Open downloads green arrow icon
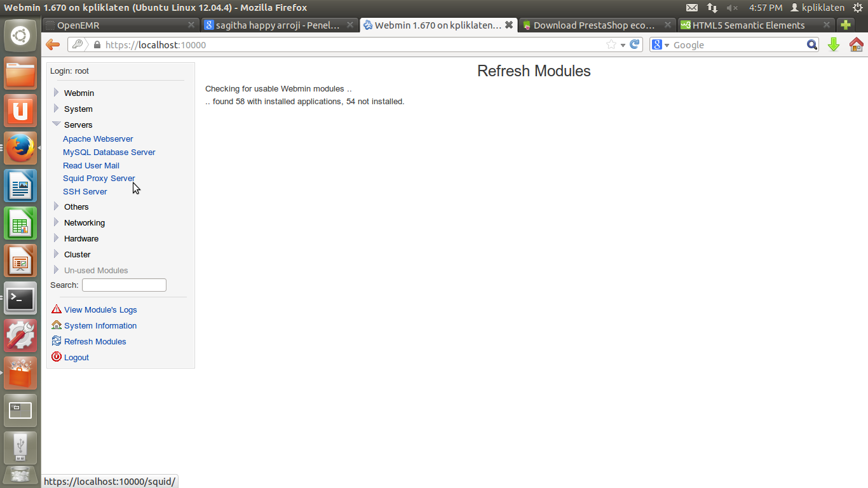The image size is (868, 488). click(x=834, y=44)
